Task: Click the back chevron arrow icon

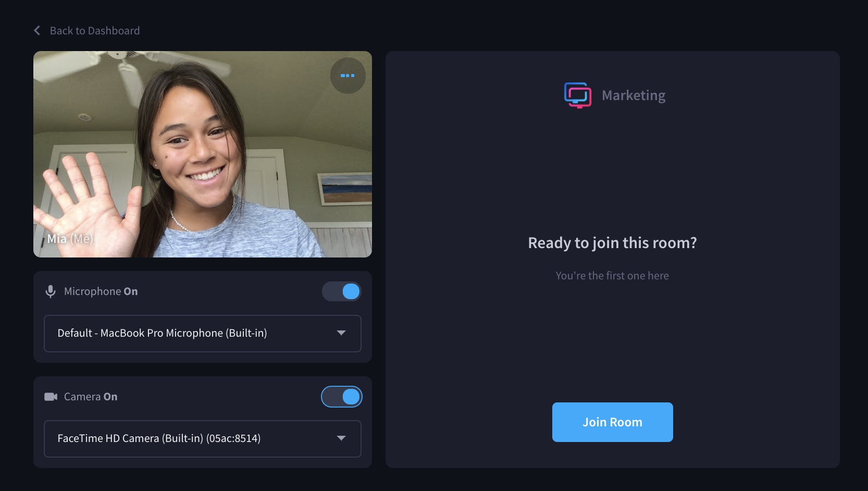Action: (37, 31)
